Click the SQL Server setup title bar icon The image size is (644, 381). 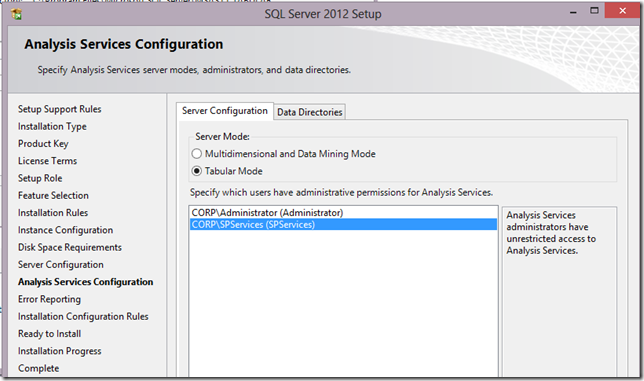(17, 14)
